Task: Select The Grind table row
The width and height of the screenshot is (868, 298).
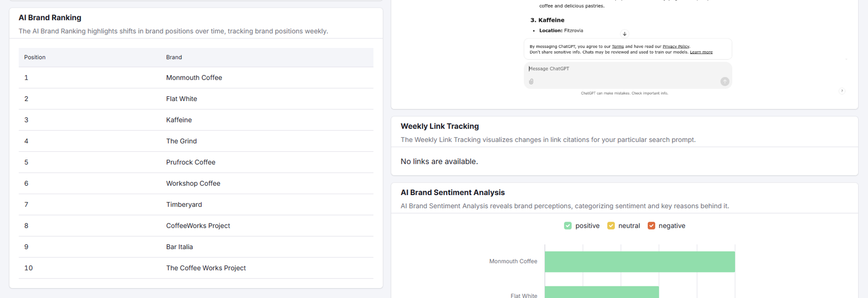Action: pos(181,141)
